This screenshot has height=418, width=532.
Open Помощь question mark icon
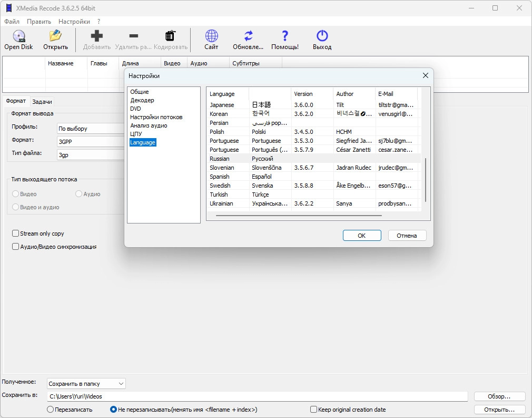tap(285, 36)
